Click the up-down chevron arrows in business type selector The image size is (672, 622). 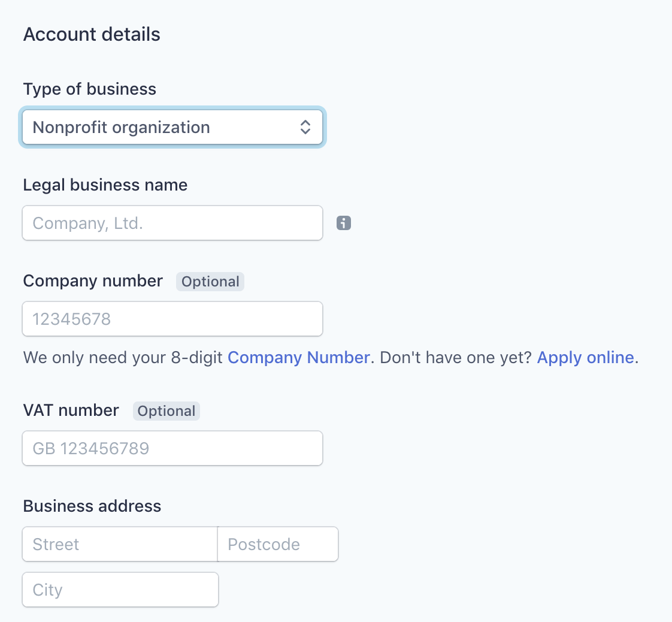(305, 127)
